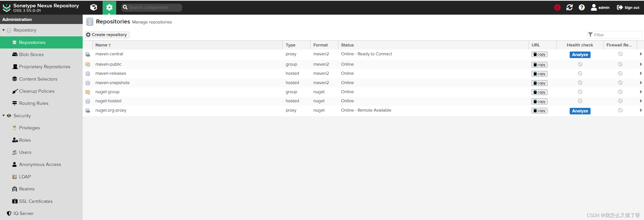Select the nuget-hosted repository name
This screenshot has height=220, width=644.
(108, 101)
